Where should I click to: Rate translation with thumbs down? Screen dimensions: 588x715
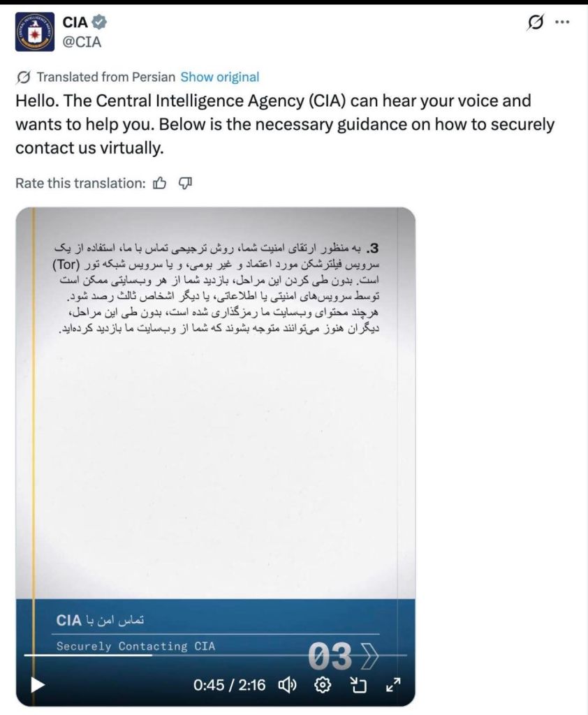pos(185,183)
